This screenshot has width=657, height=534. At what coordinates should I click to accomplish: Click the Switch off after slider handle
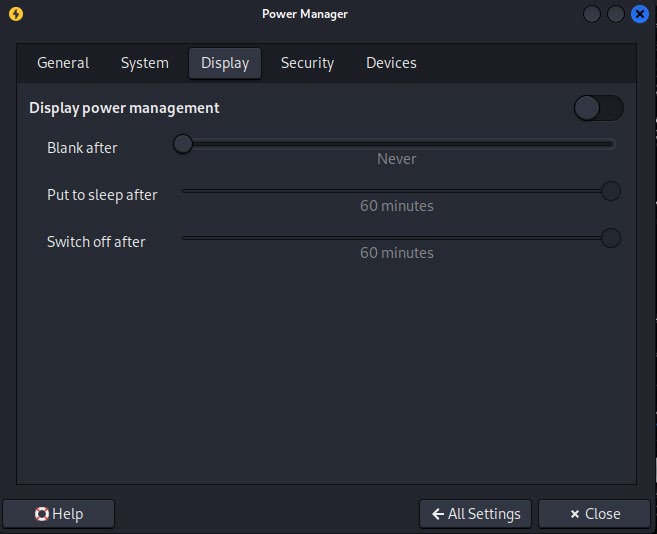[610, 238]
